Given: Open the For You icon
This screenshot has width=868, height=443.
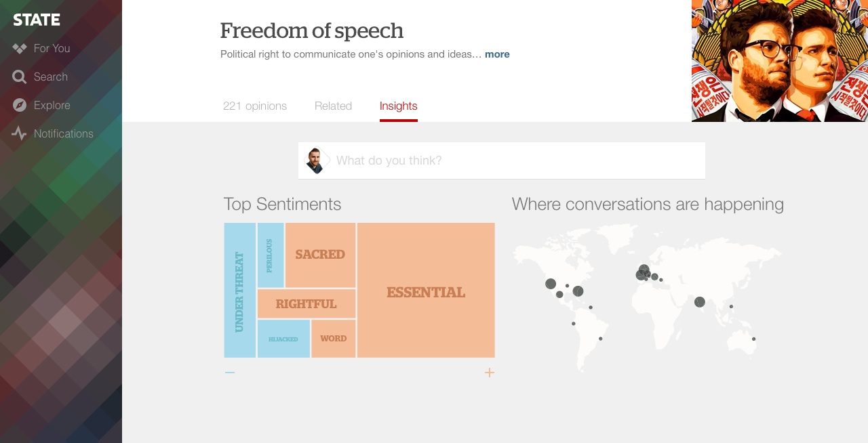Looking at the screenshot, I should [19, 48].
